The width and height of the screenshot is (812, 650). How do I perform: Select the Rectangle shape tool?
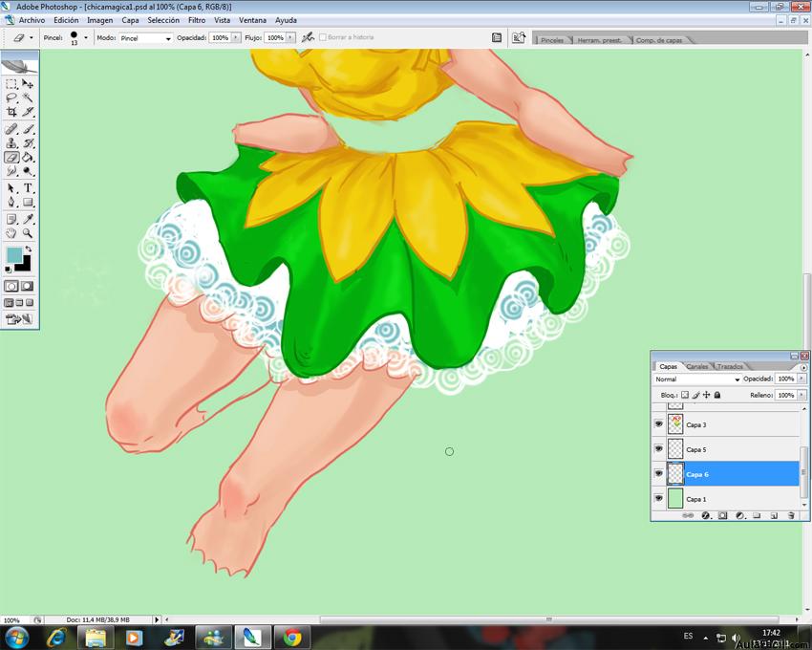point(28,202)
